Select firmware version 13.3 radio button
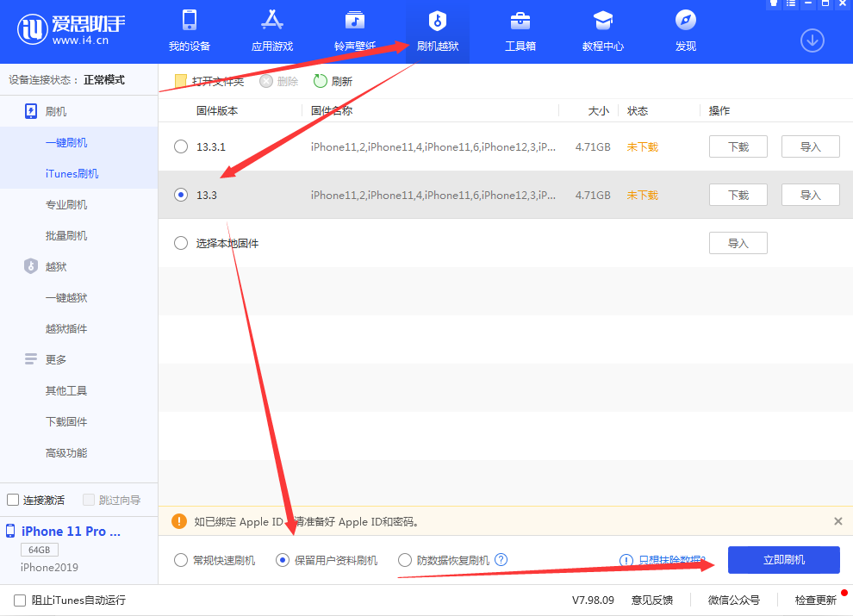The width and height of the screenshot is (853, 616). coord(181,195)
